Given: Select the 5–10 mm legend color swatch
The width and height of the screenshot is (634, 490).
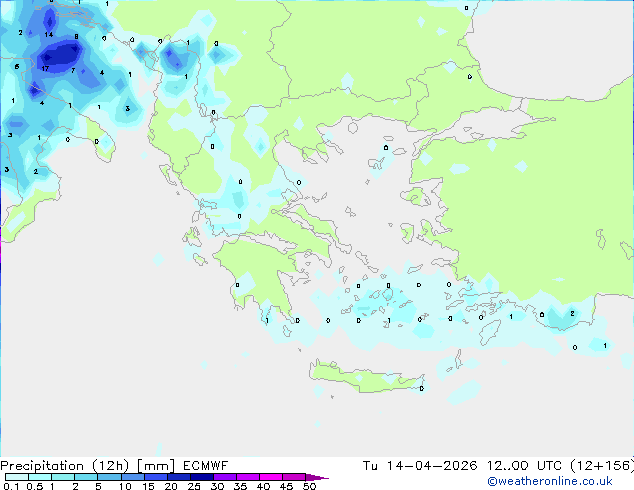Looking at the screenshot, I should point(110,477).
